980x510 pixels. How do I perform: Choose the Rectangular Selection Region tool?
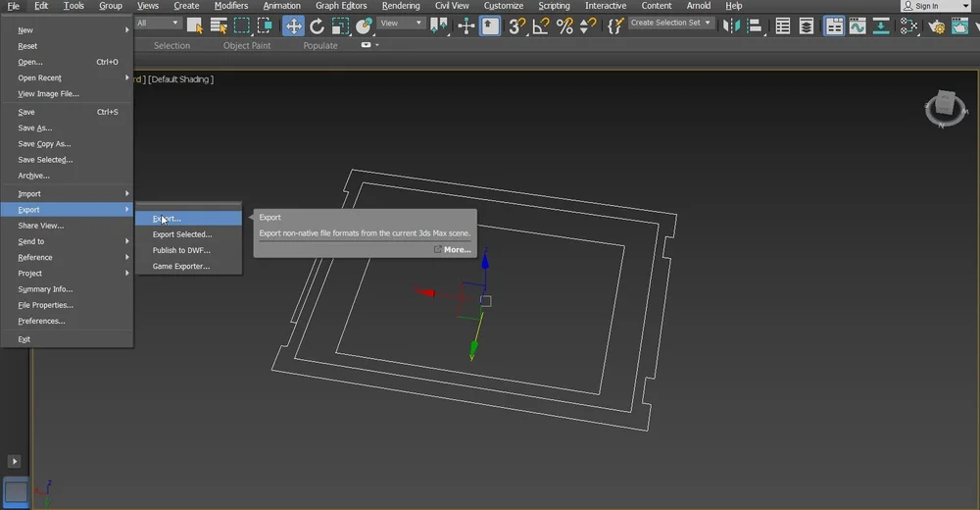point(242,25)
